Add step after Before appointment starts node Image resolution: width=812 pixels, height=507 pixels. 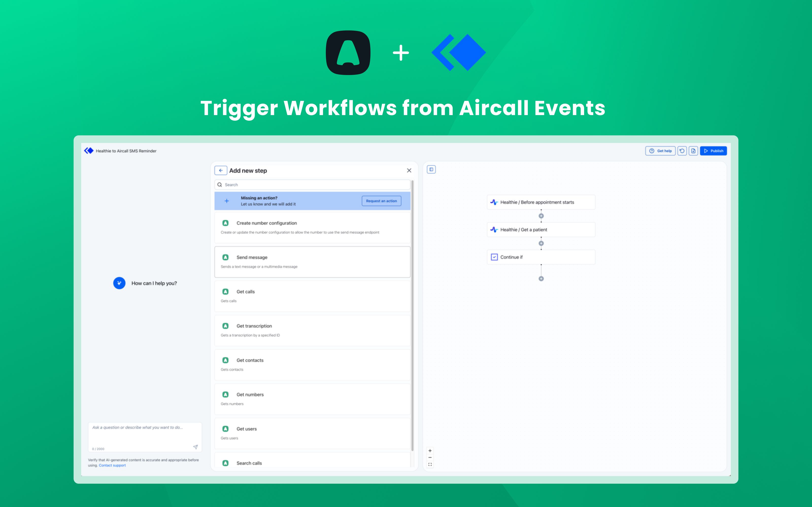(541, 216)
